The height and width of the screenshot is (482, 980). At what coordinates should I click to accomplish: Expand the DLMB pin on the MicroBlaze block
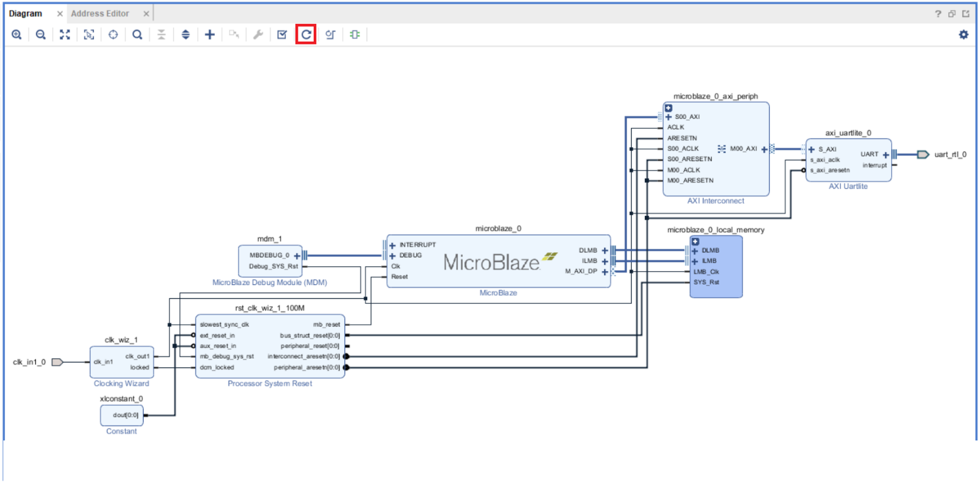(x=605, y=250)
